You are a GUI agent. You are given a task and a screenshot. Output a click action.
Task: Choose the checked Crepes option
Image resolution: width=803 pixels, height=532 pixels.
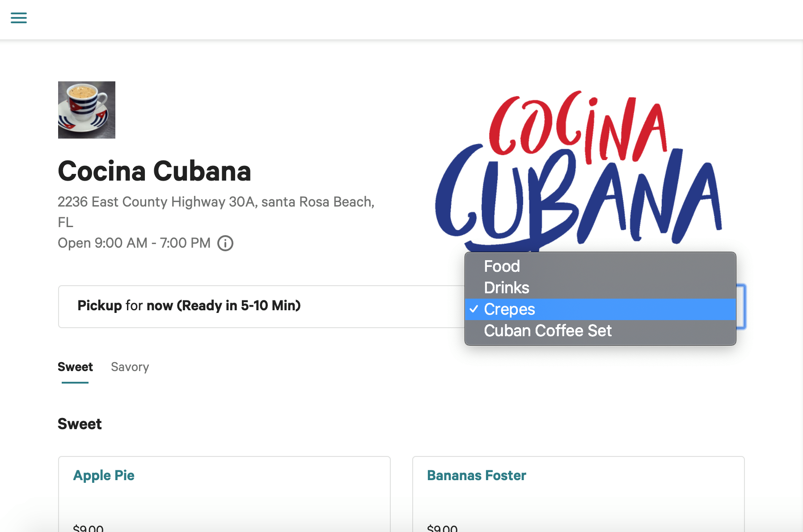tap(600, 309)
